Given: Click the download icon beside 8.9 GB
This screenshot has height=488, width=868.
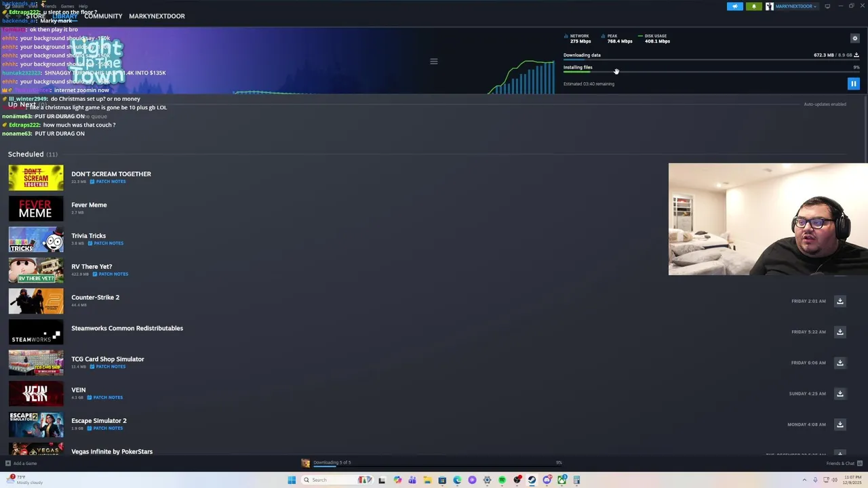Looking at the screenshot, I should click(856, 55).
